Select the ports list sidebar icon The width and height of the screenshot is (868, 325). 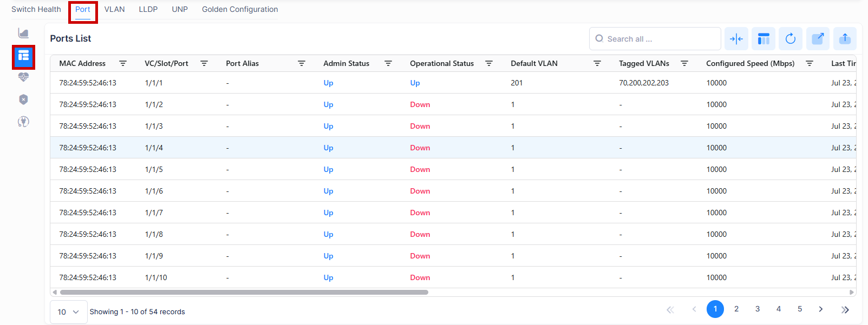tap(23, 56)
